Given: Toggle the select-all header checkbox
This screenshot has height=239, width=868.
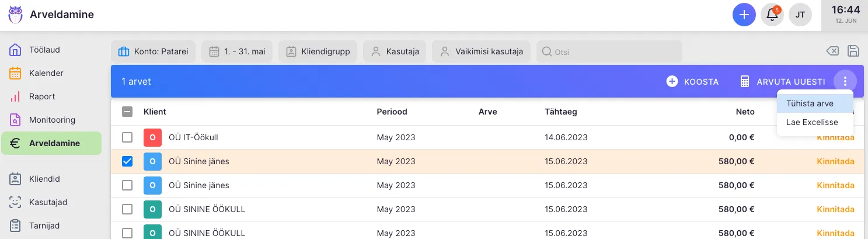Looking at the screenshot, I should (x=127, y=112).
